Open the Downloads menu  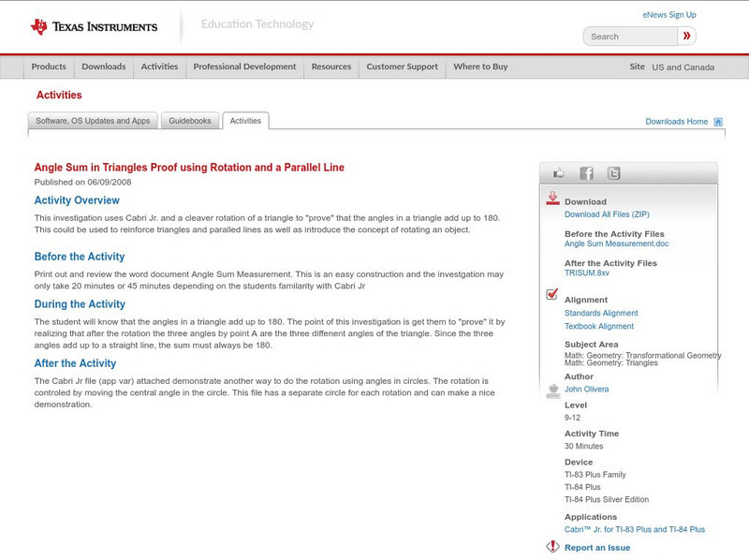coord(104,66)
